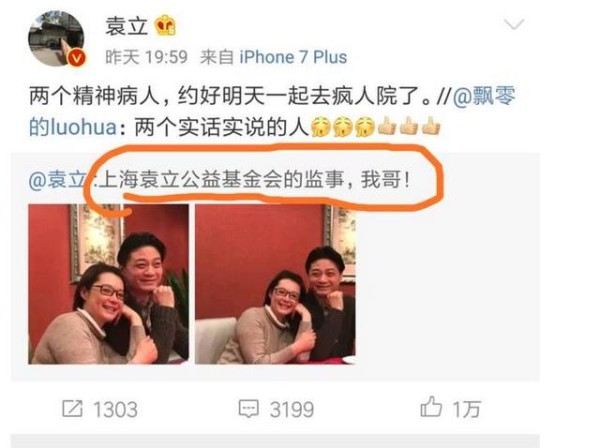This screenshot has width=600, height=448.
Task: Open @袁立 mention in quoted post
Action: (x=58, y=179)
